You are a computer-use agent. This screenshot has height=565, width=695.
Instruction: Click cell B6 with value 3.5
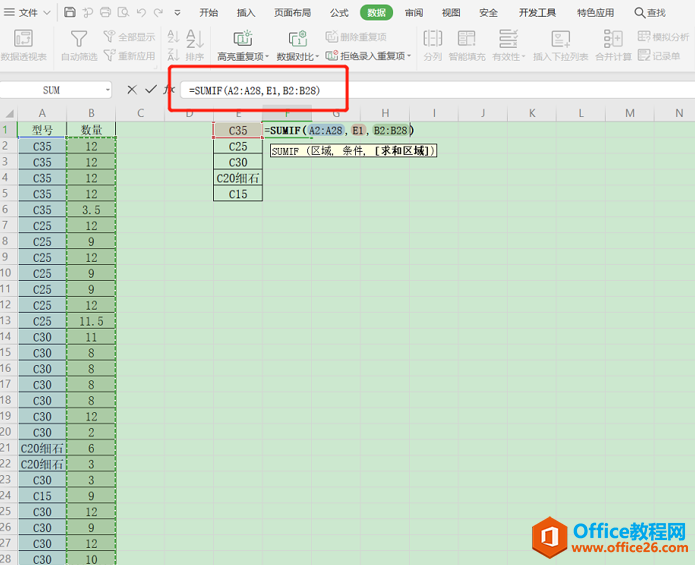pos(91,210)
